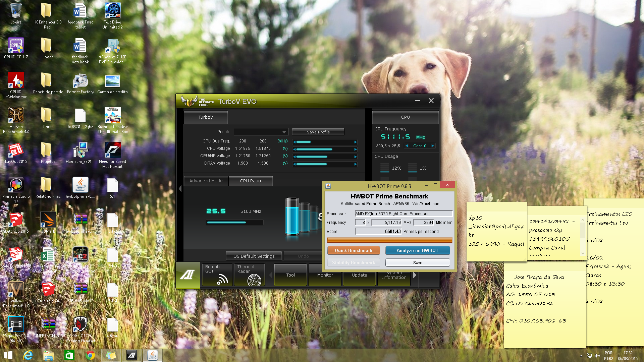Show hidden system tray icons
644x362 pixels.
(x=581, y=356)
